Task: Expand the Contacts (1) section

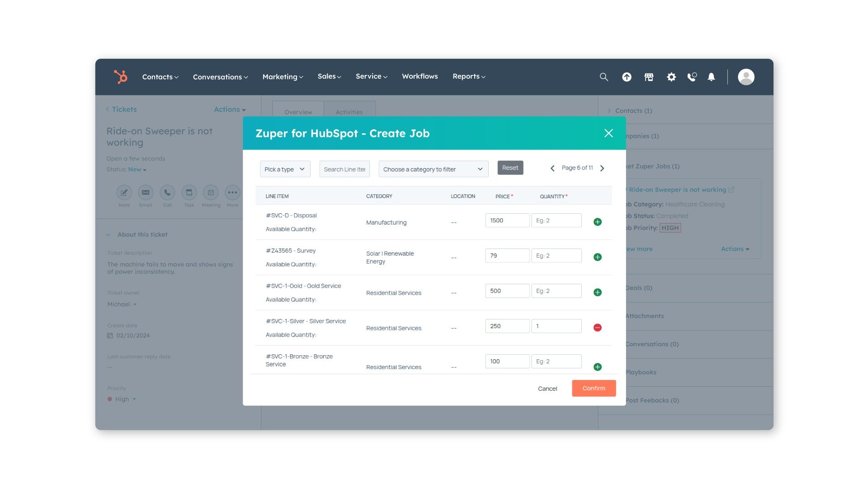Action: pyautogui.click(x=609, y=111)
